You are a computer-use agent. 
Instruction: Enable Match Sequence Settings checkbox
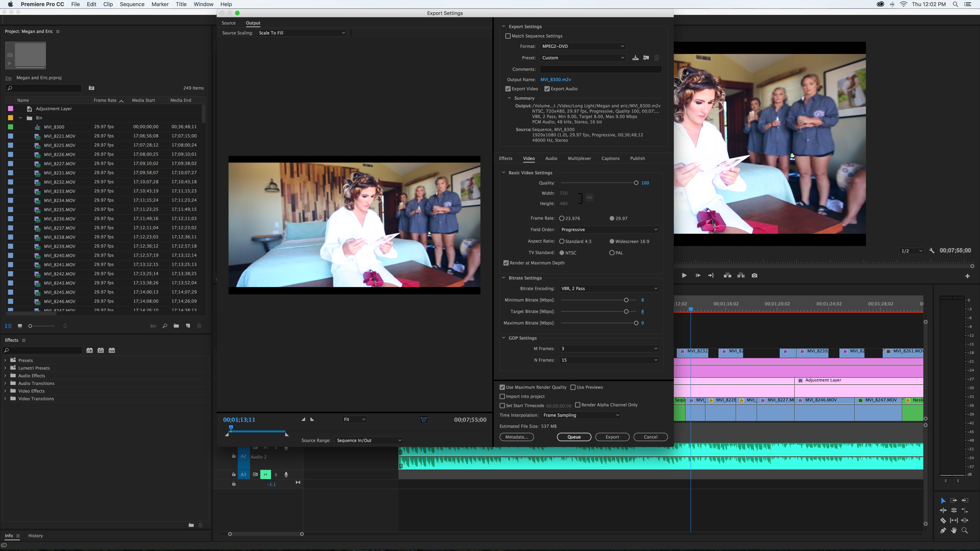[x=508, y=36]
